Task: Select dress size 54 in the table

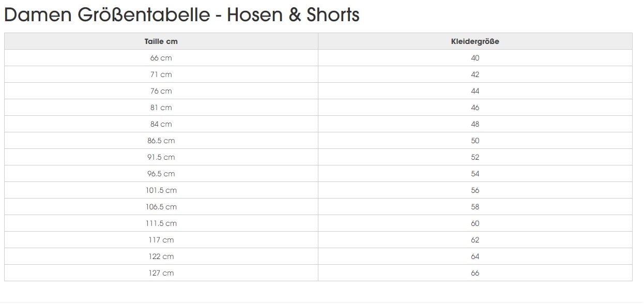Action: (x=475, y=174)
